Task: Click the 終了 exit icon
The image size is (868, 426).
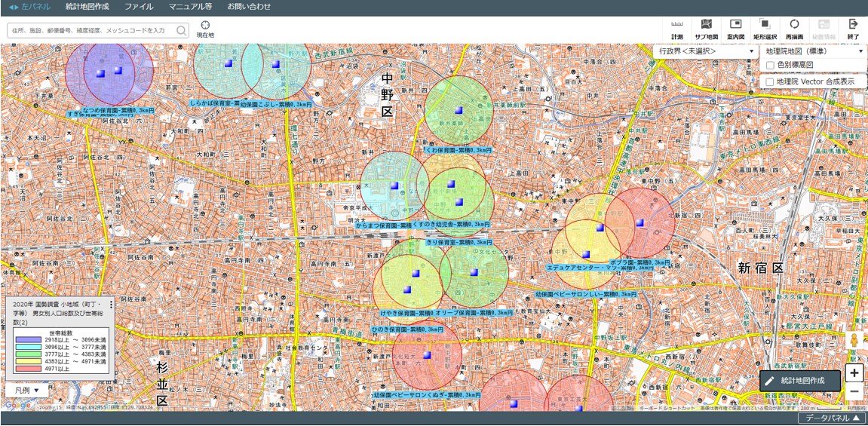Action: [x=853, y=30]
